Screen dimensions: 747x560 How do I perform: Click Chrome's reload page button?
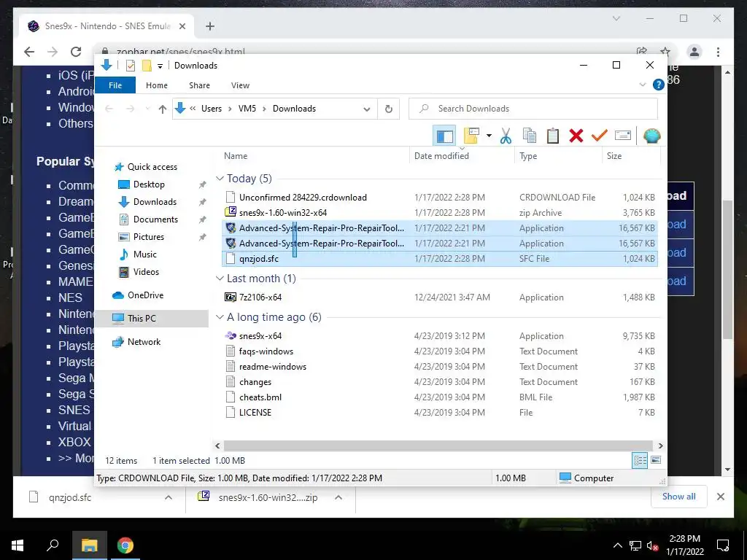tap(76, 52)
